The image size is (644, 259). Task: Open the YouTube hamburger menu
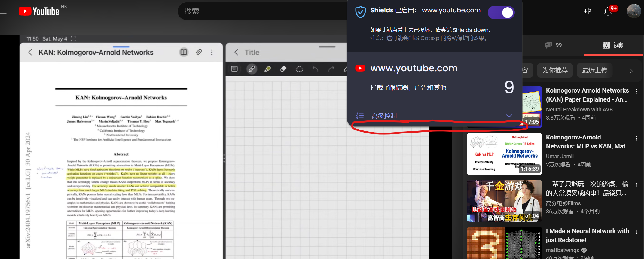[x=3, y=11]
